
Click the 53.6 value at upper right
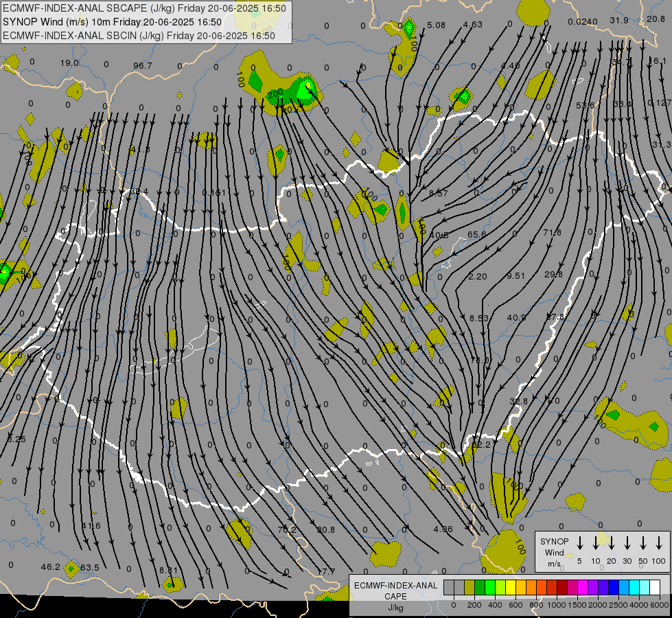coord(586,106)
